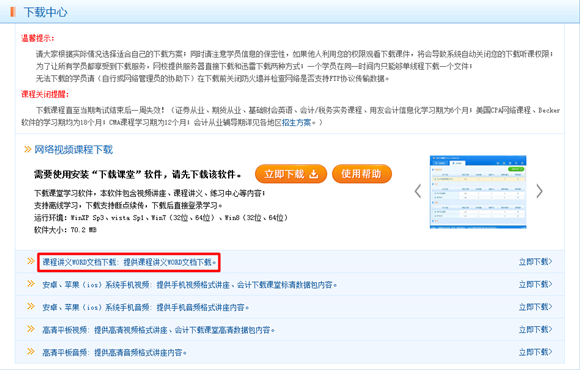Click the 软件大小: 70.2 MB text

coord(65,230)
